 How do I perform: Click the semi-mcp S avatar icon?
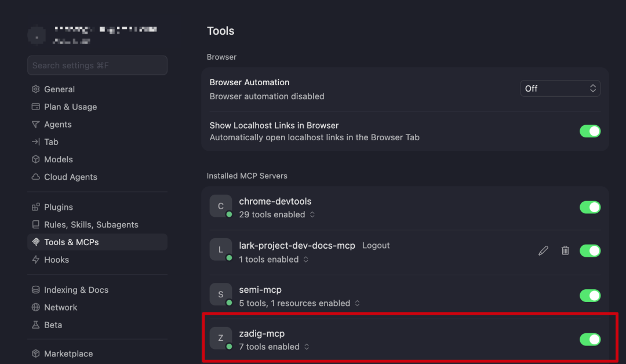[x=220, y=294]
